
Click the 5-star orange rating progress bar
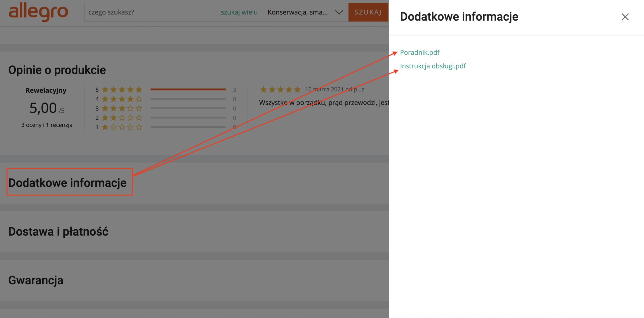click(x=188, y=89)
